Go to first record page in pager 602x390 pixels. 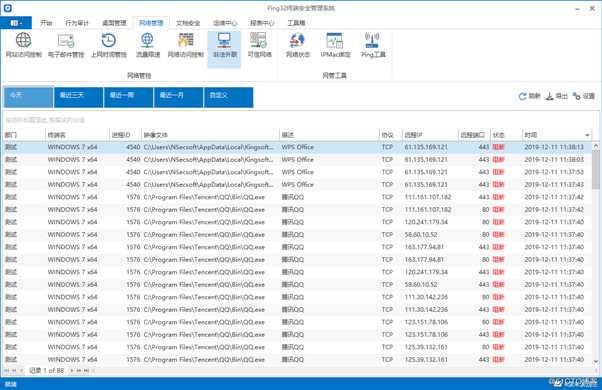click(6, 370)
